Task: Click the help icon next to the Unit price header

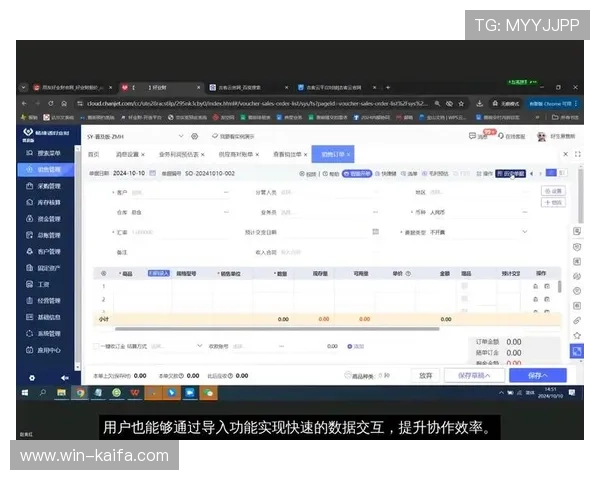Action: [408, 274]
